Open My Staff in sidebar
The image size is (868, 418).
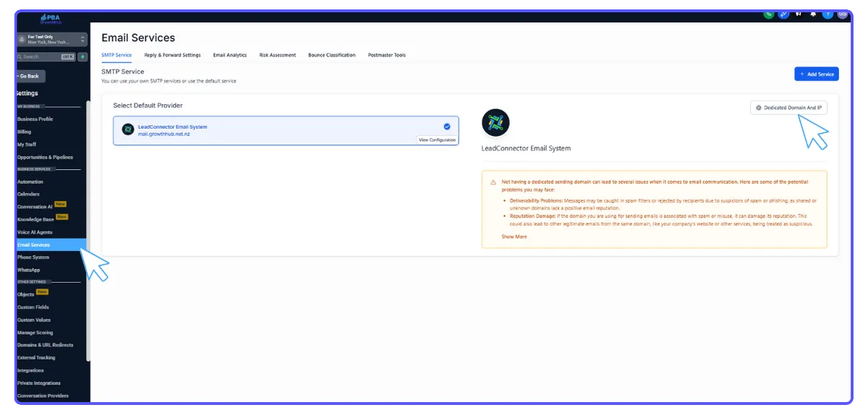click(27, 145)
